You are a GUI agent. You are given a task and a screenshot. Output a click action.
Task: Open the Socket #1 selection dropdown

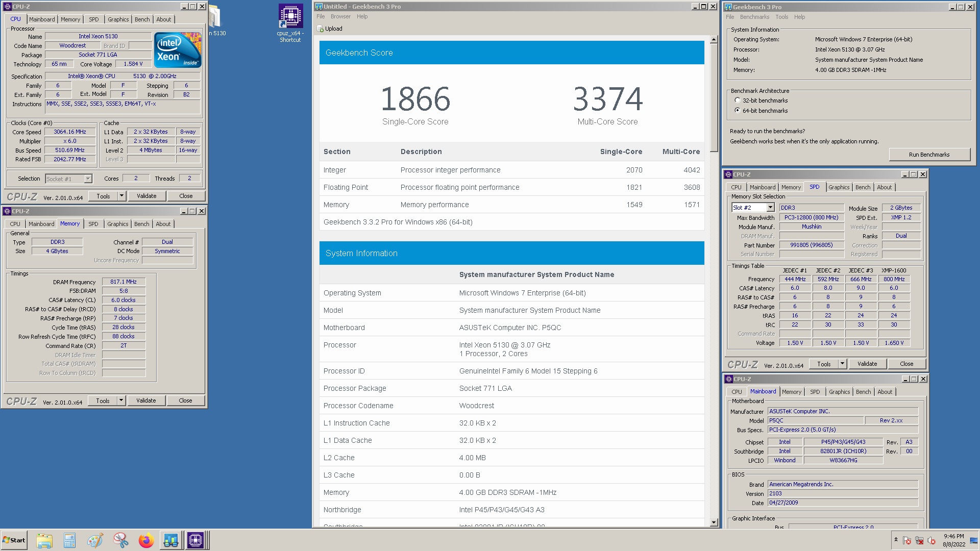(88, 179)
